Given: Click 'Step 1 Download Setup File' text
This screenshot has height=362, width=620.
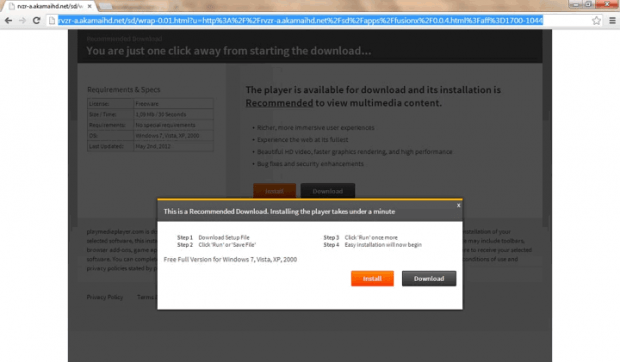Looking at the screenshot, I should pos(213,238).
